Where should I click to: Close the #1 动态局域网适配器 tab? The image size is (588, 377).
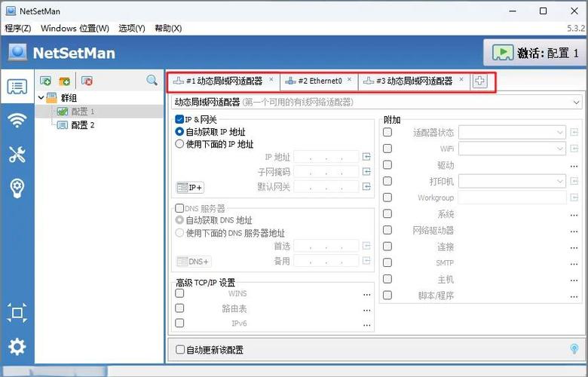271,79
